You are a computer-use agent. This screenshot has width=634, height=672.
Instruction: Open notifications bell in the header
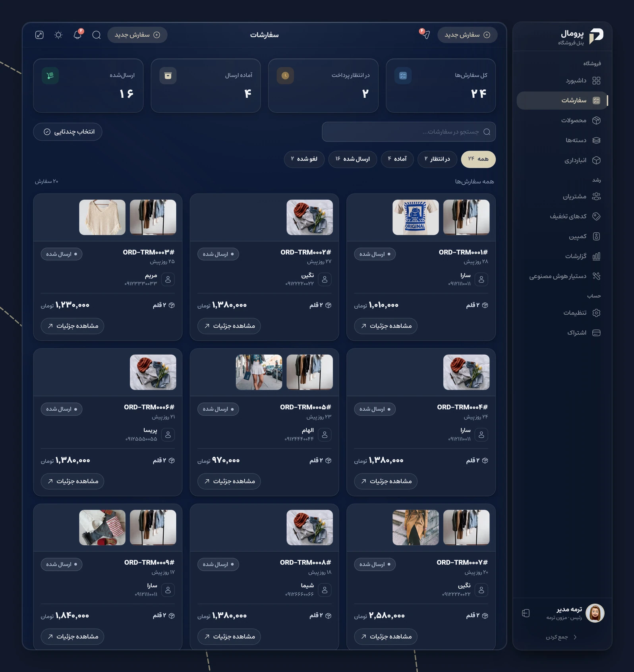coord(77,35)
